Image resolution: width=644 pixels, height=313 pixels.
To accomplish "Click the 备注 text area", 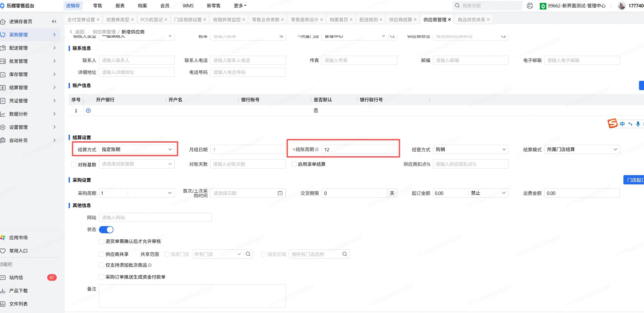I will point(192,296).
